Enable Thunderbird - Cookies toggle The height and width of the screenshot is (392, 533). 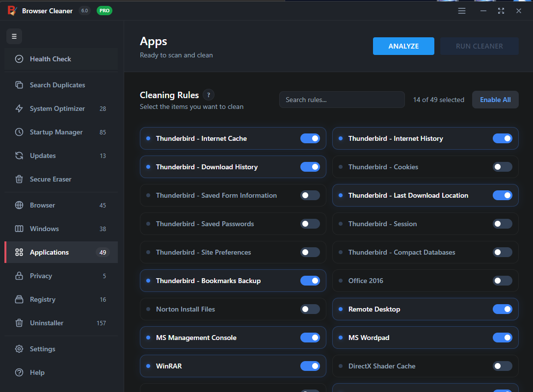pos(502,167)
